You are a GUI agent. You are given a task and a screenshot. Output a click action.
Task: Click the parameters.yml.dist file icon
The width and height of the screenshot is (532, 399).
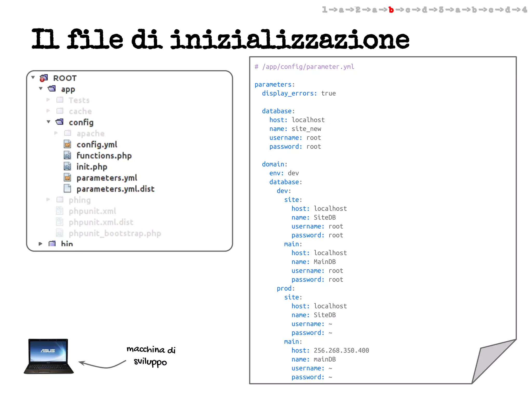click(68, 188)
